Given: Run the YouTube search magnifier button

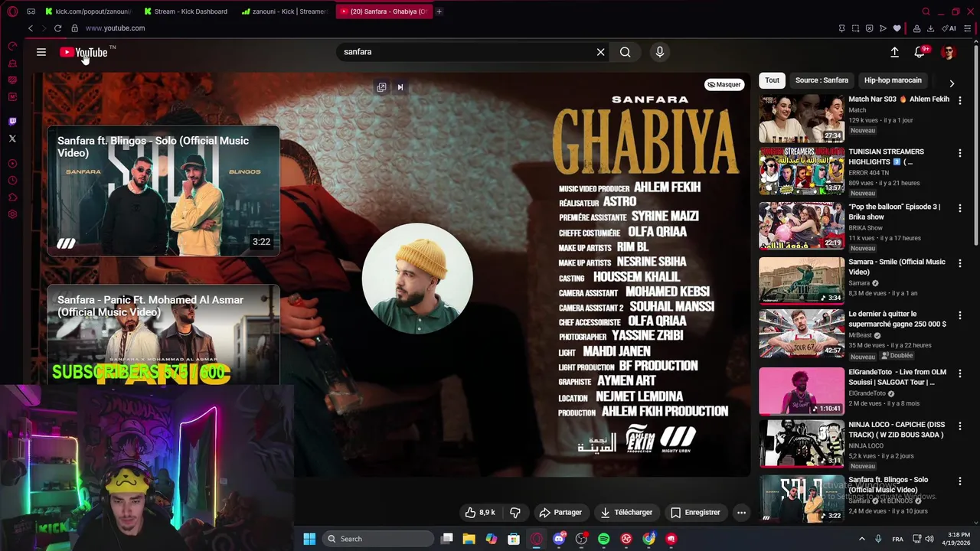Looking at the screenshot, I should 626,52.
